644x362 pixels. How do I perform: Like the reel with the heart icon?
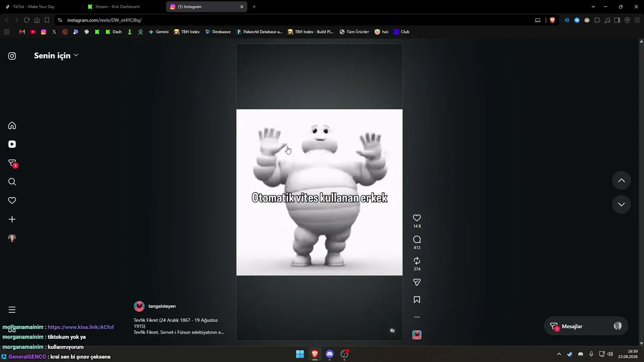click(x=417, y=218)
